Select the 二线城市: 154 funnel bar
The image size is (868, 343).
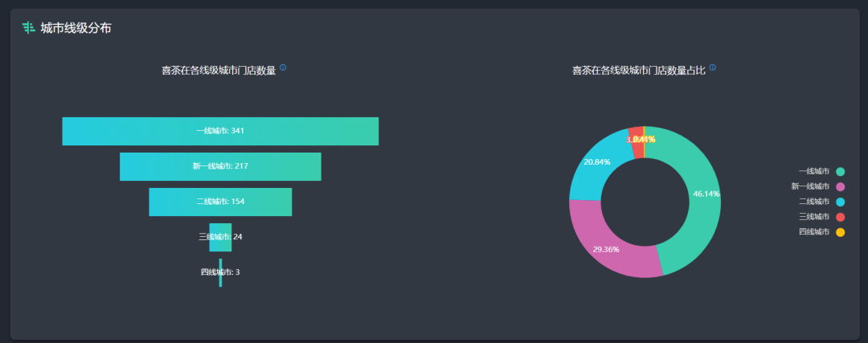pyautogui.click(x=220, y=202)
